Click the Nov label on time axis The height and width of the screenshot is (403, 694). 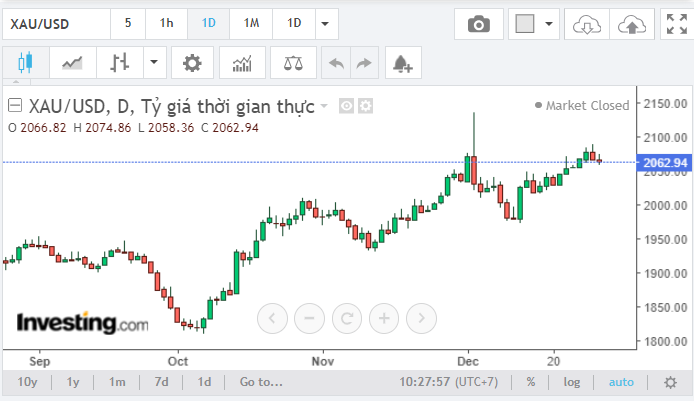[323, 361]
